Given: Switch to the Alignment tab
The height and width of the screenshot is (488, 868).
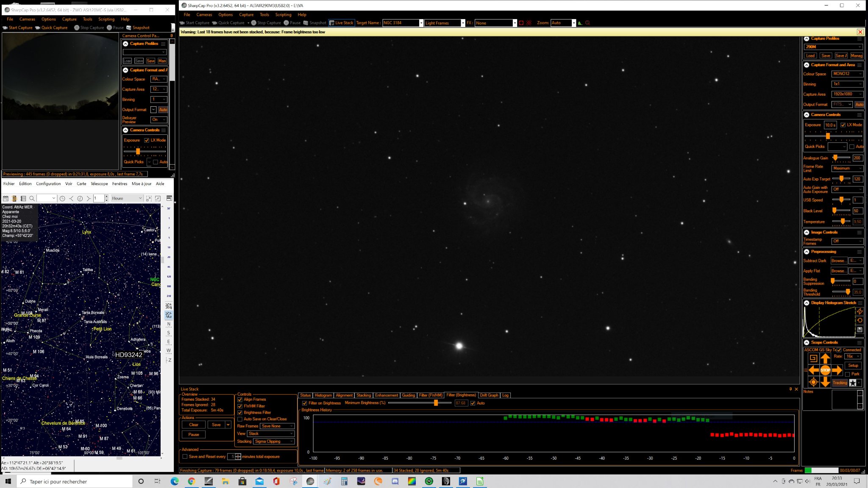Looking at the screenshot, I should coord(344,395).
